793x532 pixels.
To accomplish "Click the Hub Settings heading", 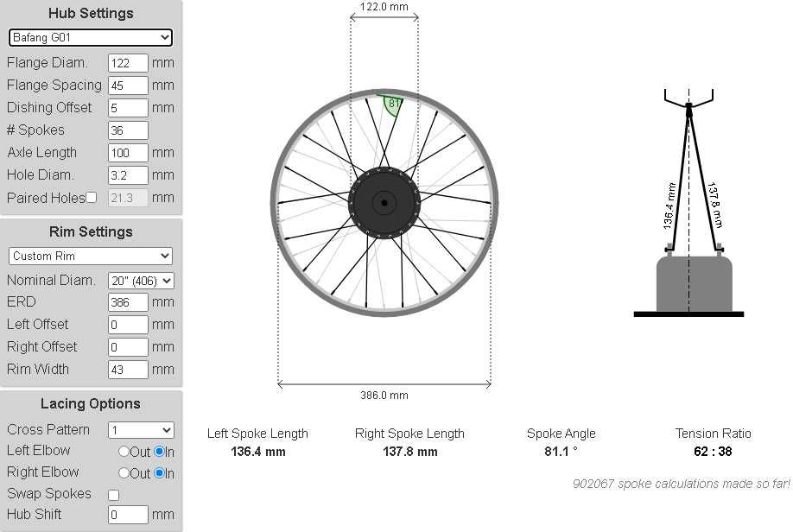I will click(x=91, y=13).
